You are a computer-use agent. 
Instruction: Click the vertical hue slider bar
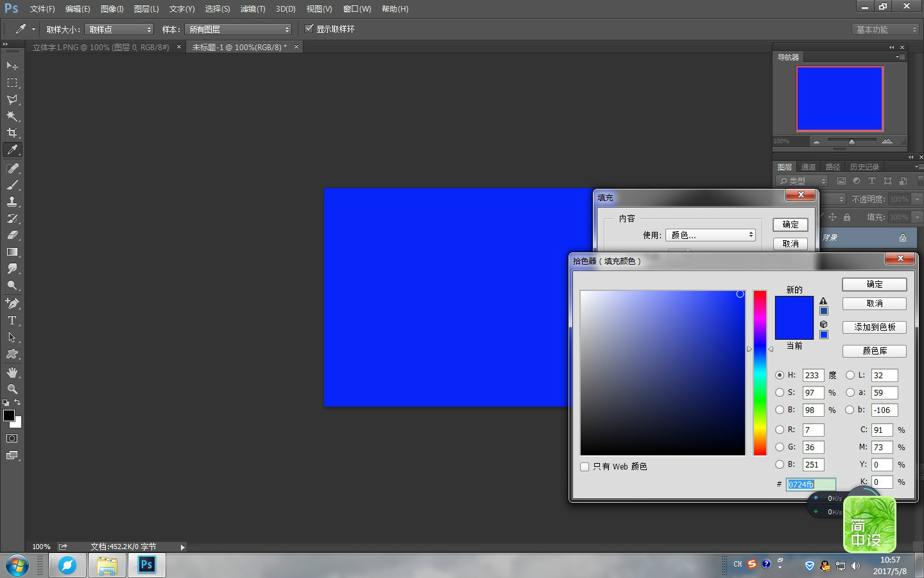(760, 373)
